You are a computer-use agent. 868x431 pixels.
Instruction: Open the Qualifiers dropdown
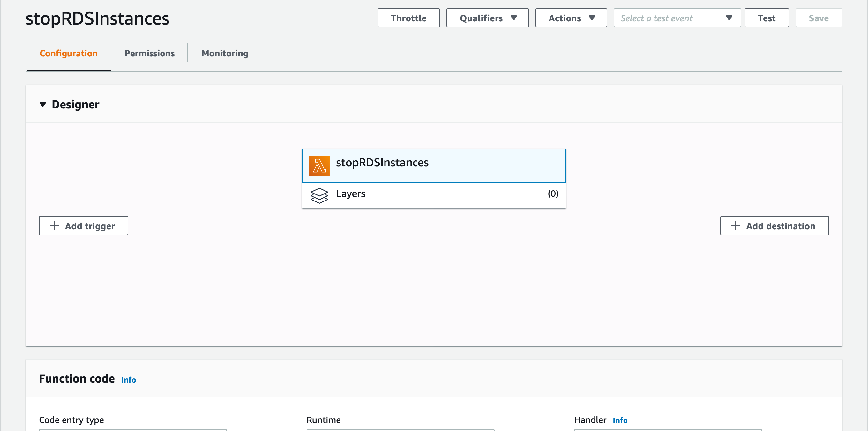click(x=487, y=18)
